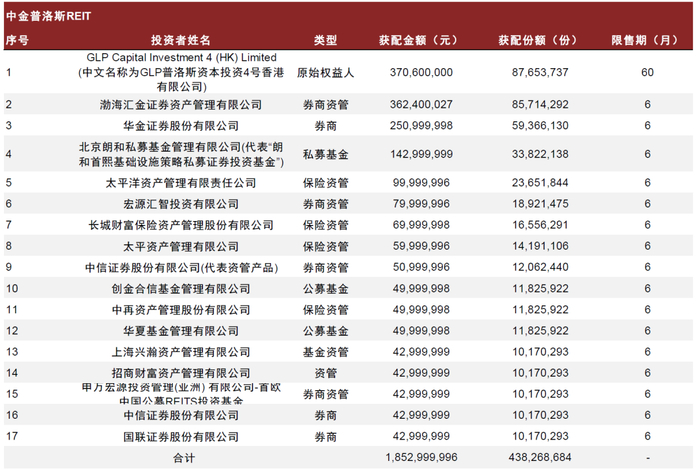Image resolution: width=700 pixels, height=472 pixels.
Task: Click the lock-up period value 60
Action: click(x=647, y=72)
